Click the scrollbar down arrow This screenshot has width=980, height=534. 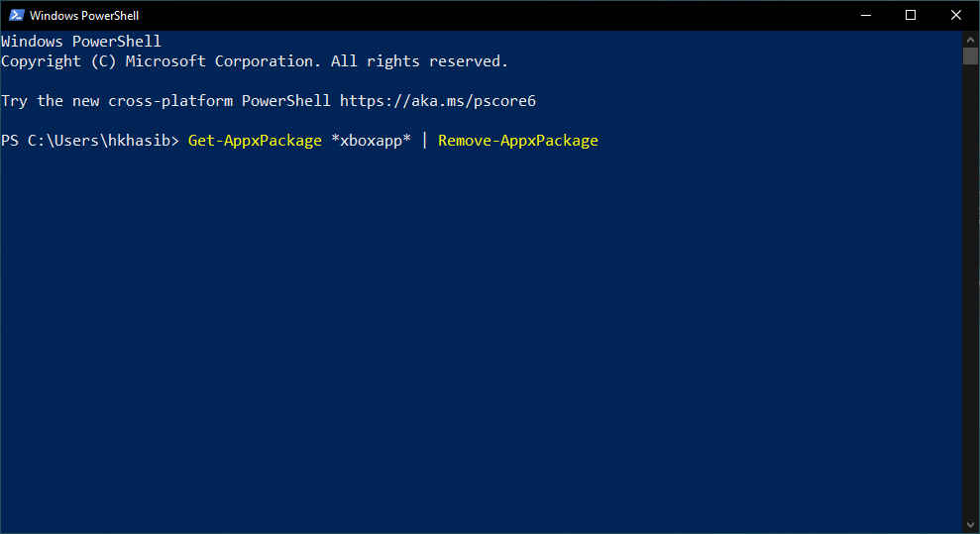[x=971, y=524]
